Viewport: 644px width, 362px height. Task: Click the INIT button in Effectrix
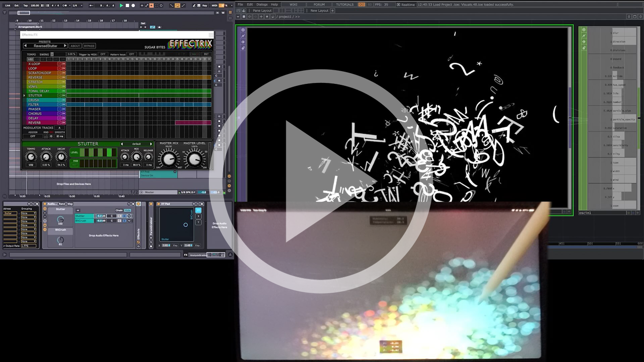click(x=206, y=54)
